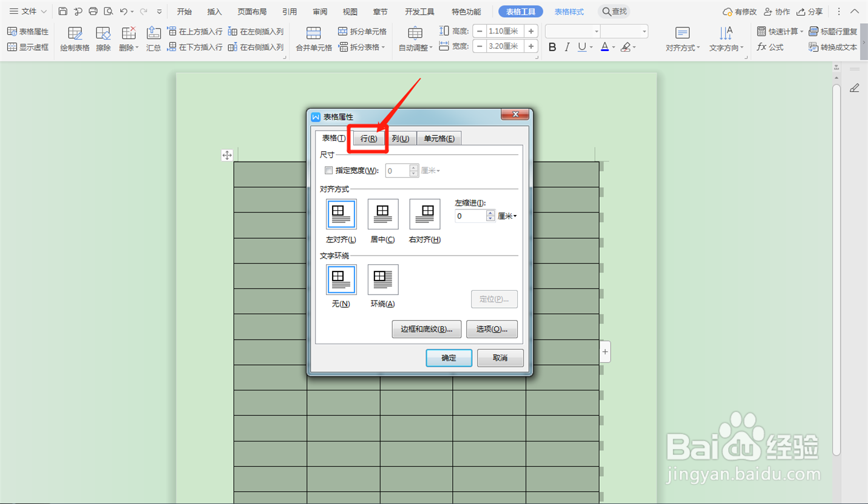868x504 pixels.
Task: Click the 选项 button
Action: click(x=492, y=329)
